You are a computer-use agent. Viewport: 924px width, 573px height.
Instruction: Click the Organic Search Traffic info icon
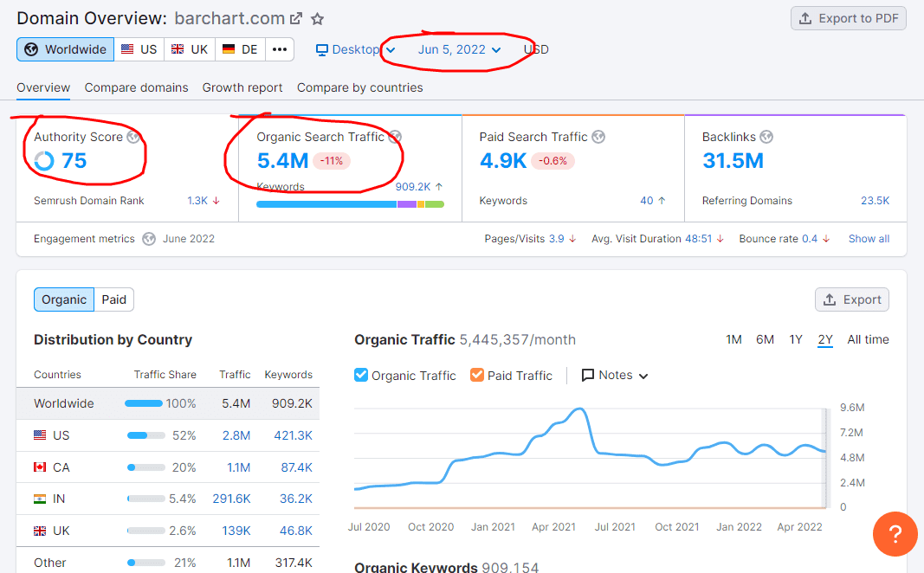click(x=395, y=138)
